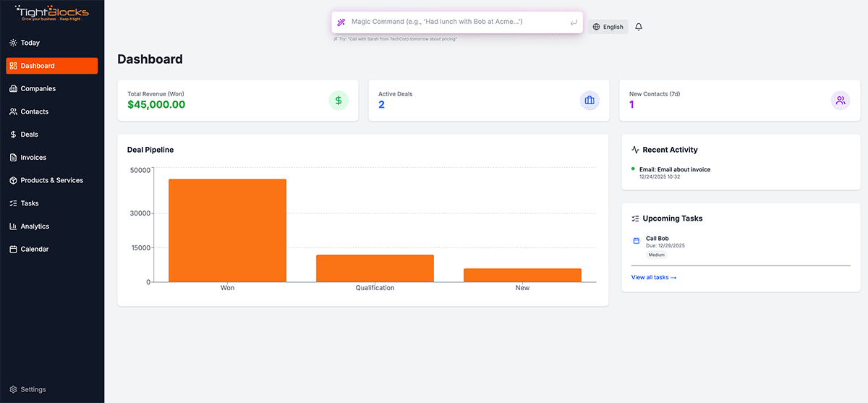Go to Today in sidebar

pyautogui.click(x=52, y=43)
